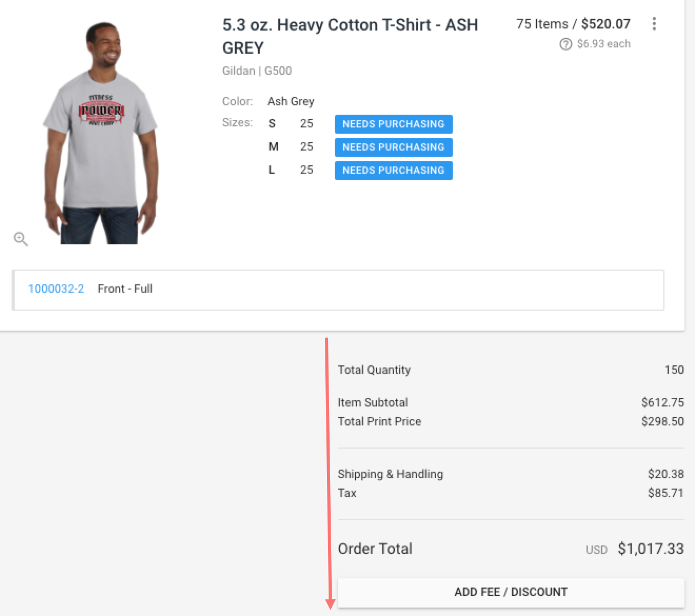The width and height of the screenshot is (695, 616).
Task: Click the Gildan | G500 brand text
Action: (x=256, y=71)
